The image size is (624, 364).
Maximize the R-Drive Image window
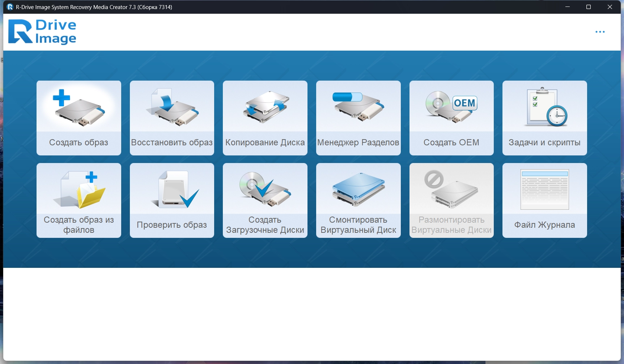coord(589,7)
